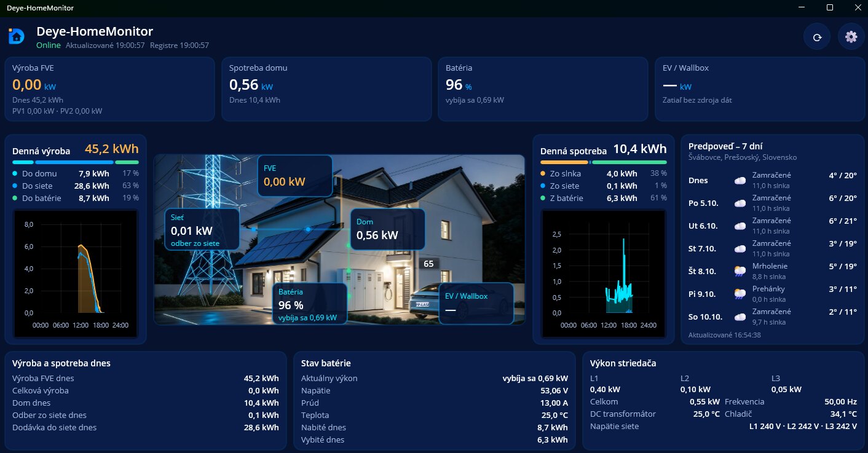Click the Napätie siete L1 240 V row
The height and width of the screenshot is (453, 868).
(724, 426)
